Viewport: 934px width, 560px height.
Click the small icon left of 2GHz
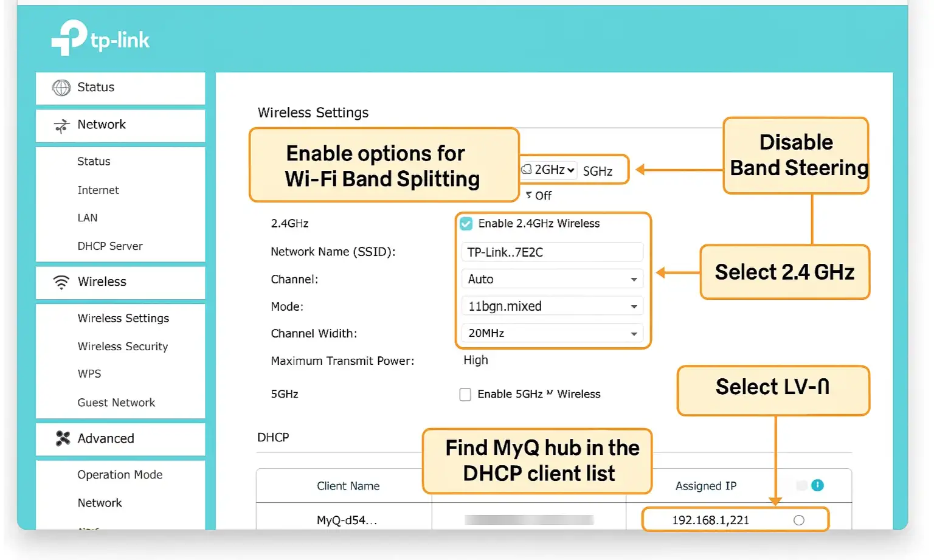[527, 170]
